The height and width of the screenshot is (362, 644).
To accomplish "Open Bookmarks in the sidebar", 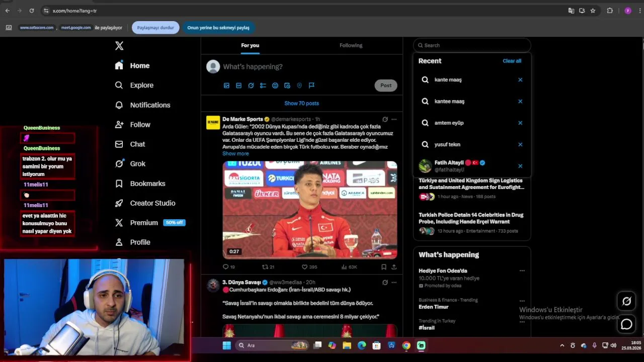I will (x=140, y=184).
